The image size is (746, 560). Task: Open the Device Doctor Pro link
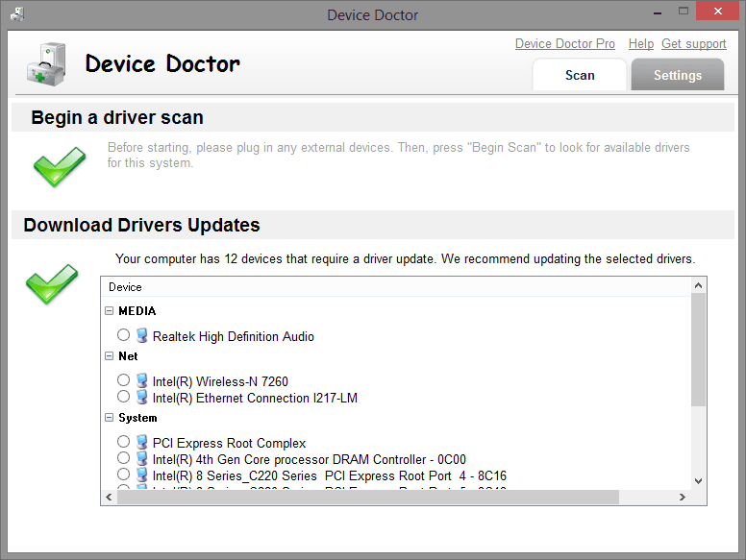coord(564,44)
